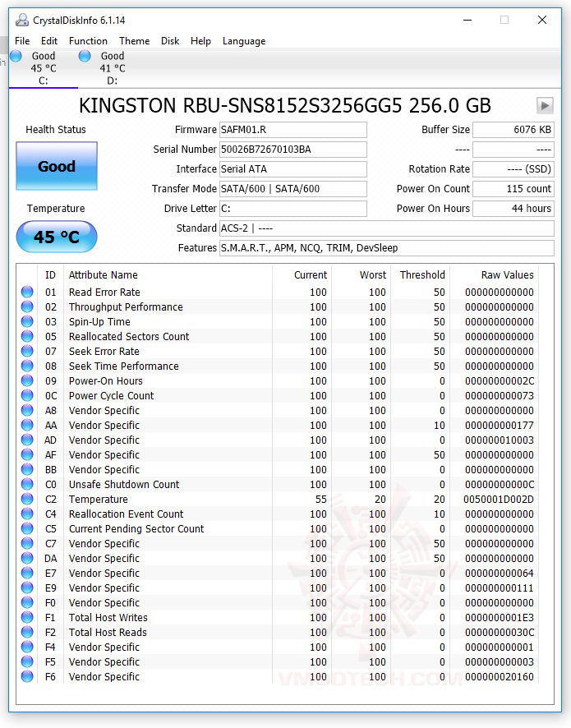Click the 45 °C temperature button
The image size is (571, 728).
[x=57, y=237]
